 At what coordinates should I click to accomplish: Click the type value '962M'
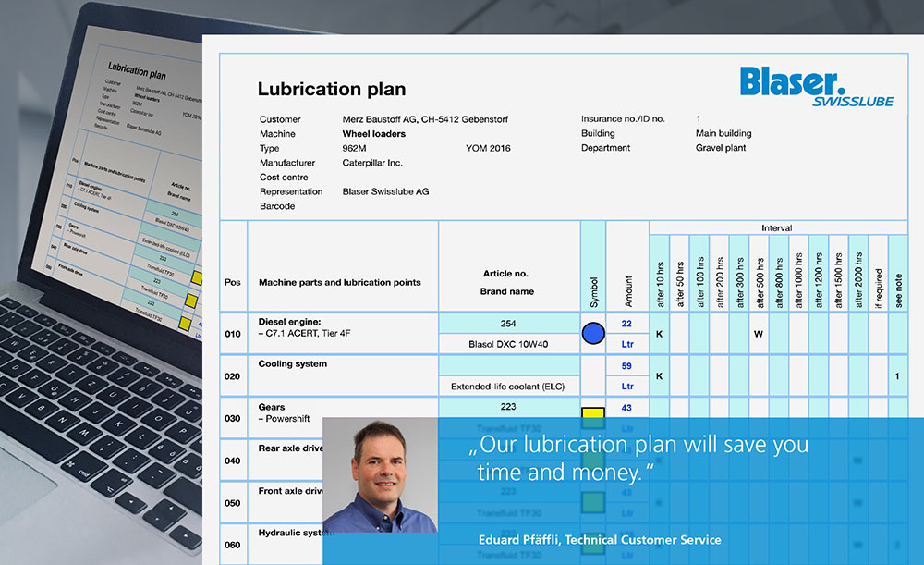(x=354, y=148)
